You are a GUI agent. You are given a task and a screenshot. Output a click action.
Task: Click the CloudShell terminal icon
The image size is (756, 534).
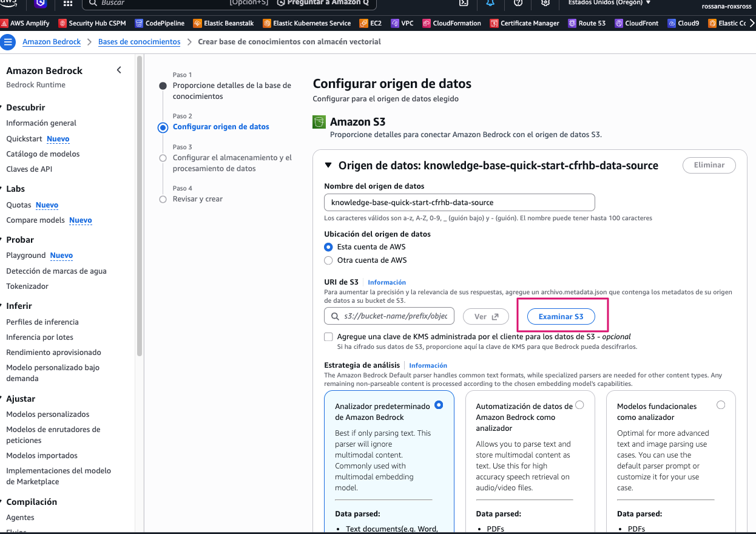(463, 3)
